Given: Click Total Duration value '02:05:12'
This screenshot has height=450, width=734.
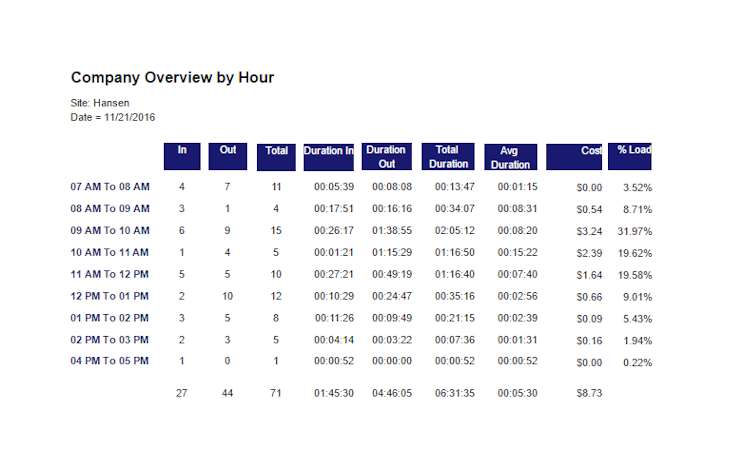Looking at the screenshot, I should [x=455, y=231].
